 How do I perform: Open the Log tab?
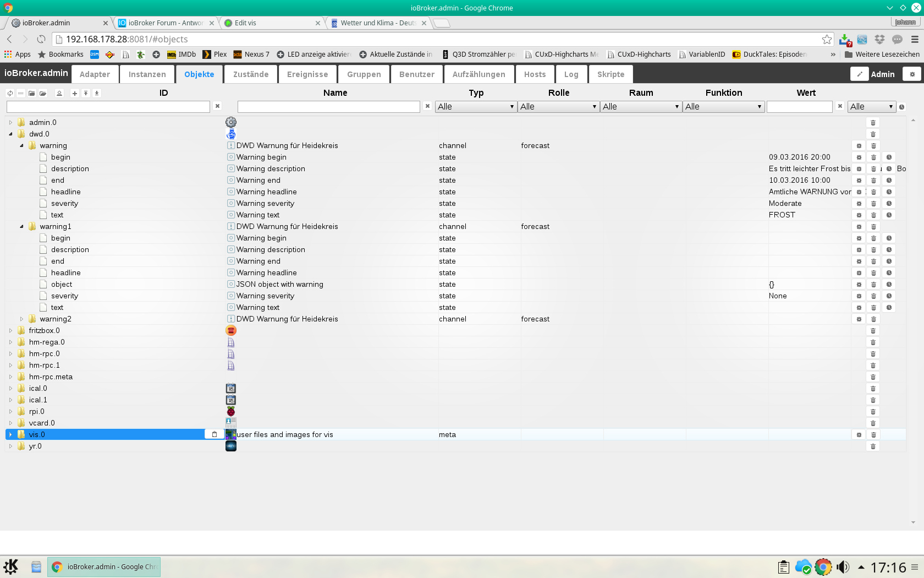click(x=571, y=74)
